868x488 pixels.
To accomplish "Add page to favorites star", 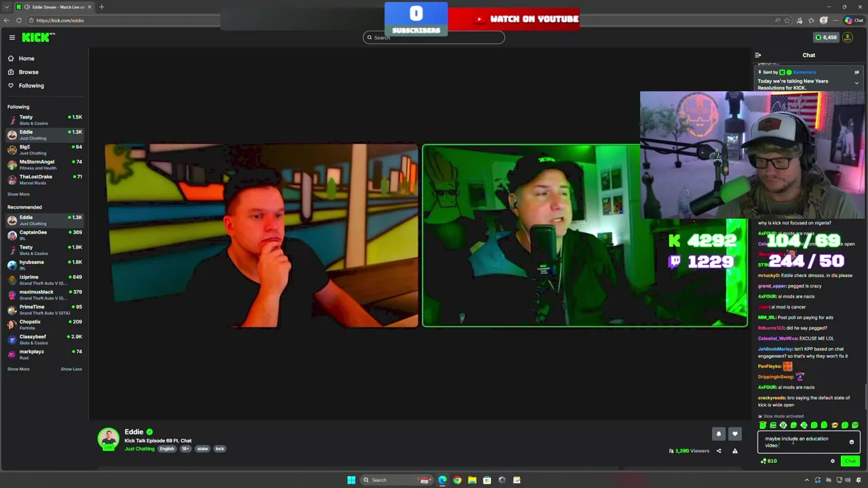I will pos(788,20).
